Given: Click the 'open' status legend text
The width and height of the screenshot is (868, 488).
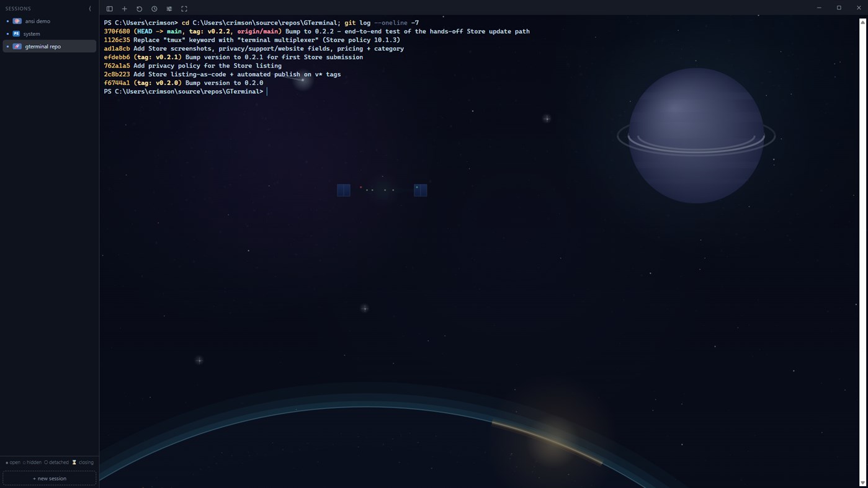Looking at the screenshot, I should (15, 462).
